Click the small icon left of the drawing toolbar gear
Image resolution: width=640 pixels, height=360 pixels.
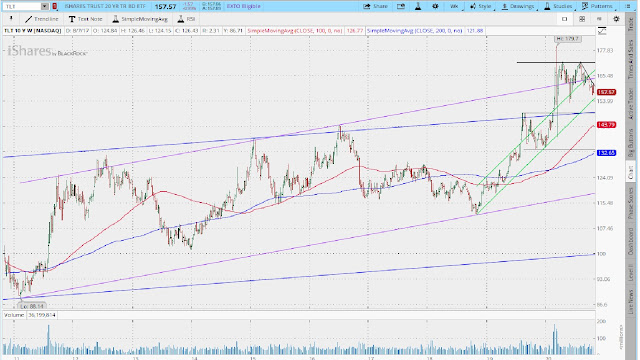pos(599,19)
